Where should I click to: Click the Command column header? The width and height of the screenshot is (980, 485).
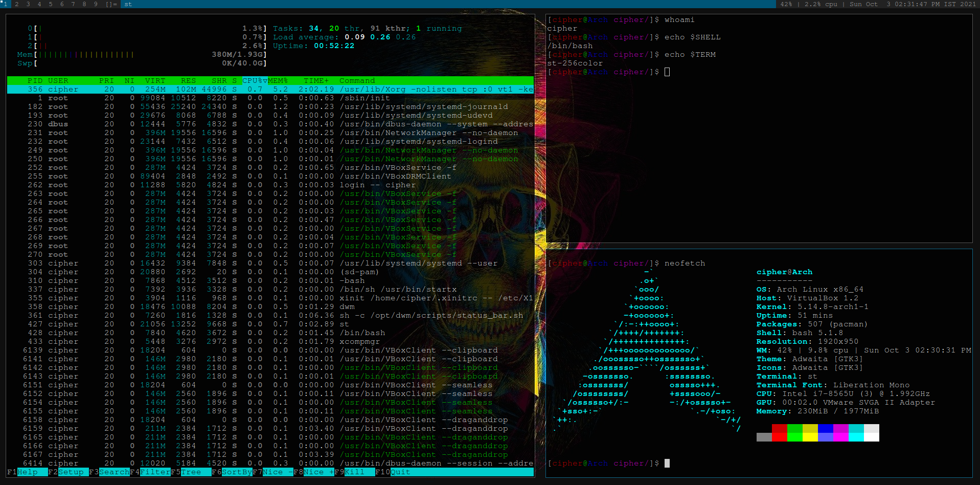357,81
